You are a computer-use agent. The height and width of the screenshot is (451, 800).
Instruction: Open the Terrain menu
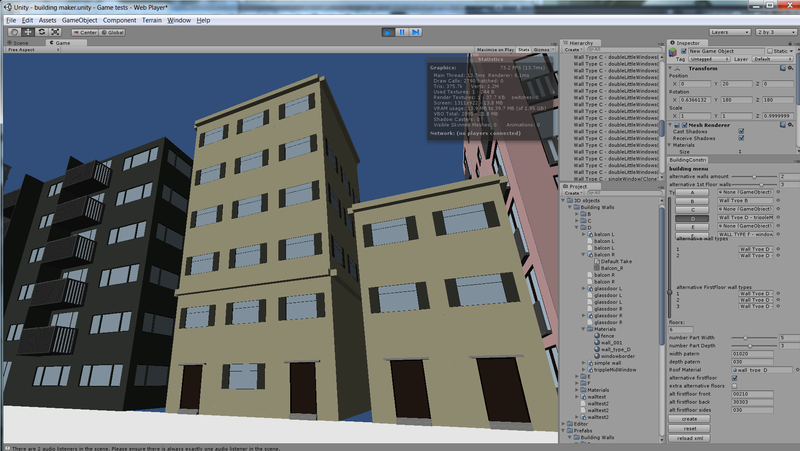152,20
